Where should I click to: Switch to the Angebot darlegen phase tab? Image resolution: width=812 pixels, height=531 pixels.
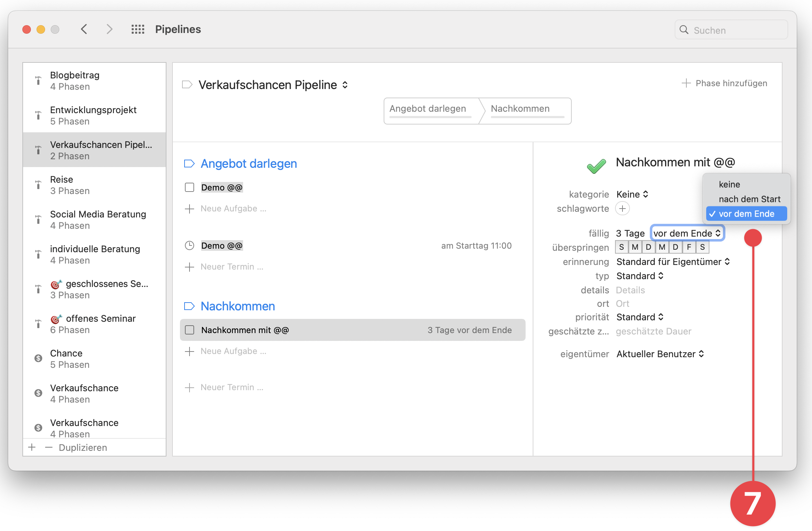pos(428,109)
